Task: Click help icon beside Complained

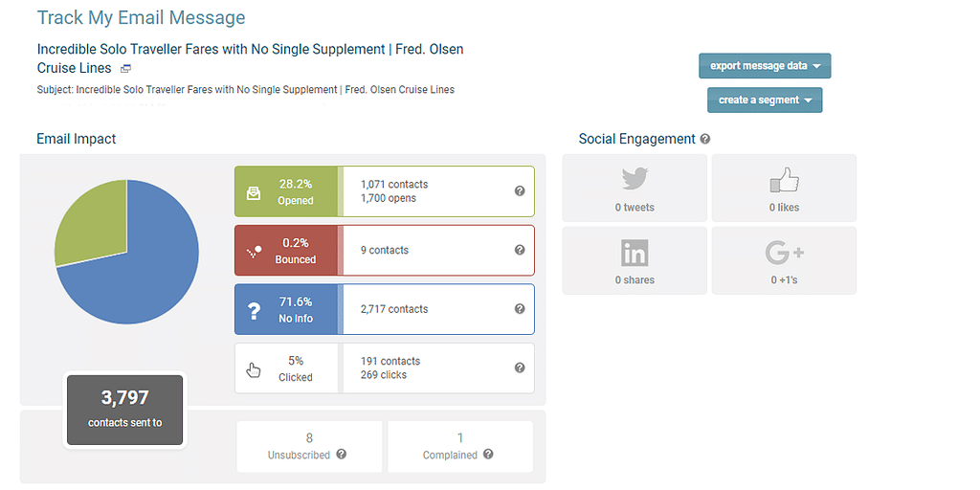Action: 488,455
